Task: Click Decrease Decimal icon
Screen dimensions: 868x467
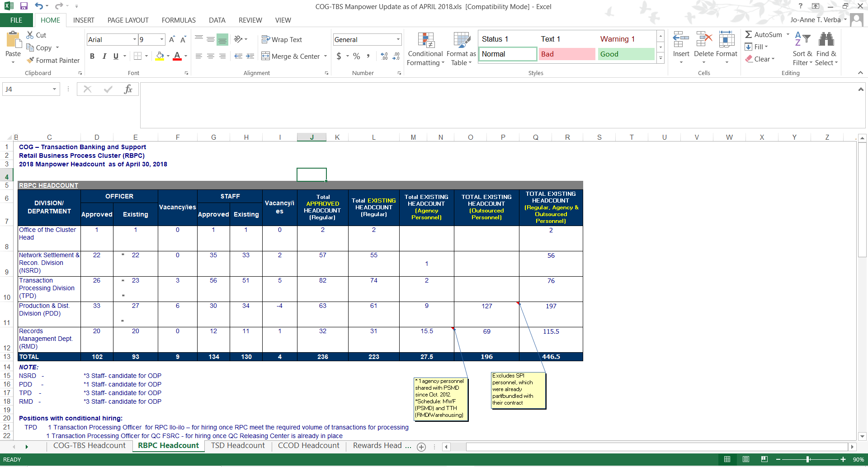Action: (x=396, y=56)
